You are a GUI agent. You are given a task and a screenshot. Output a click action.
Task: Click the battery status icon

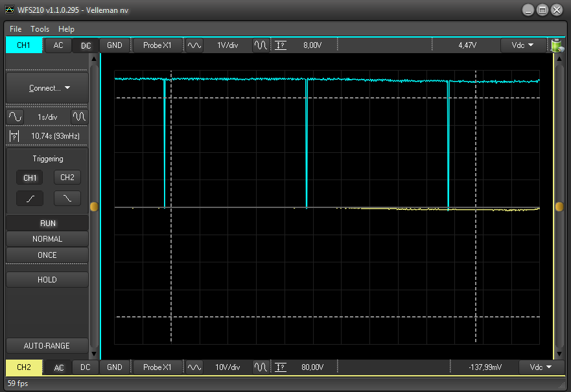(x=556, y=45)
